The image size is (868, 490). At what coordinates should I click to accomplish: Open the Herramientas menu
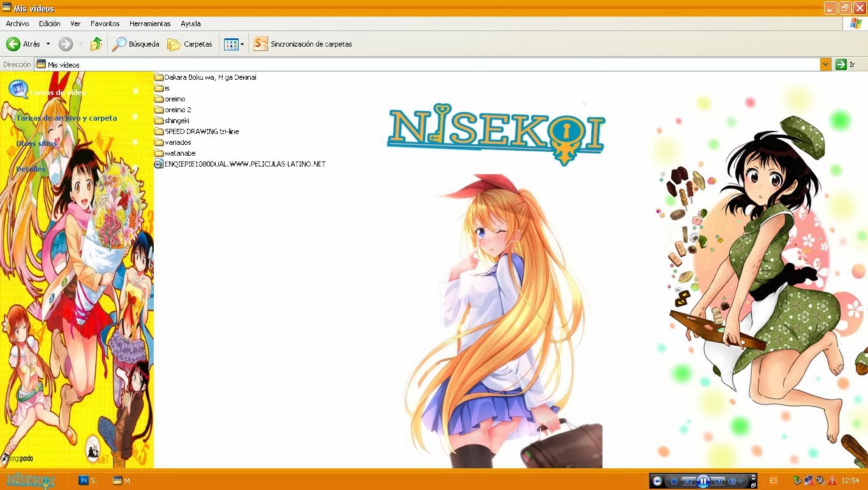[x=150, y=24]
